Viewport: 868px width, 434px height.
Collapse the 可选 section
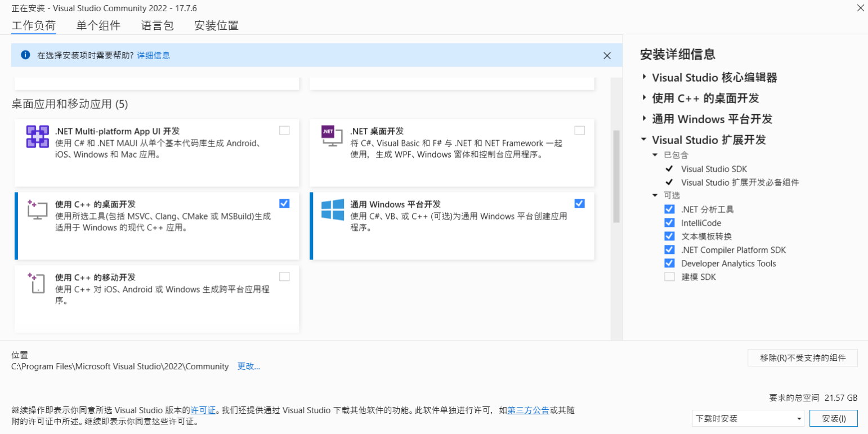(655, 195)
